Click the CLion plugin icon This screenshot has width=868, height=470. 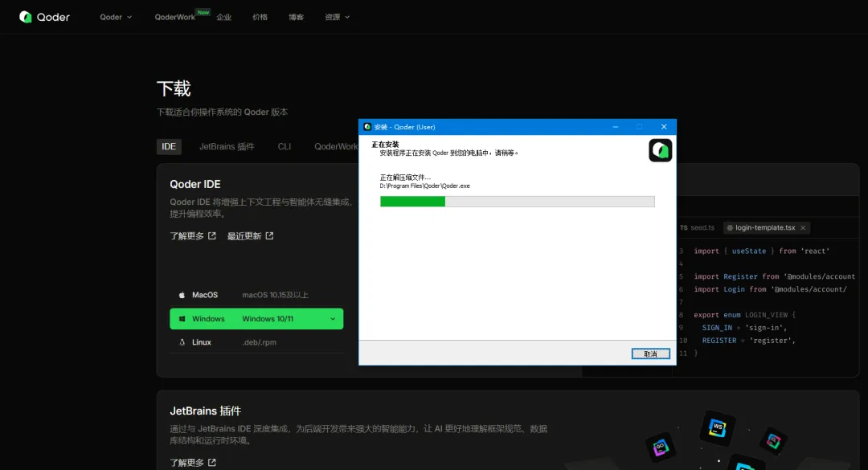[772, 441]
